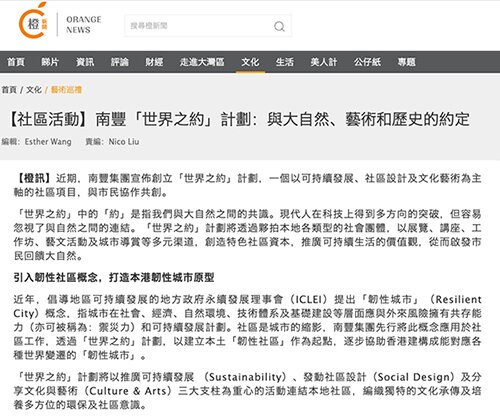Click the article headline 【社區活動】南豐「世界之約」計劃
500x417 pixels.
point(239,119)
